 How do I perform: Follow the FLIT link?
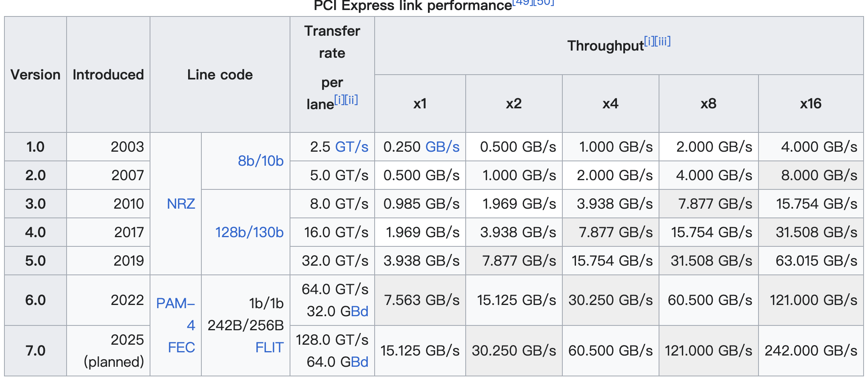tap(269, 347)
